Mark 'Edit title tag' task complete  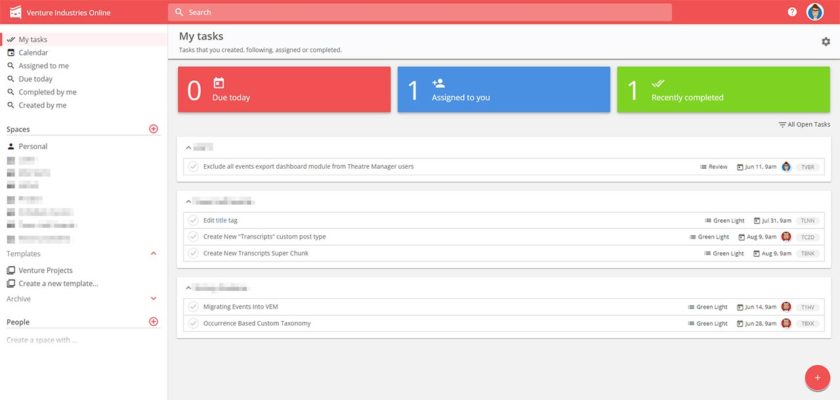click(193, 220)
